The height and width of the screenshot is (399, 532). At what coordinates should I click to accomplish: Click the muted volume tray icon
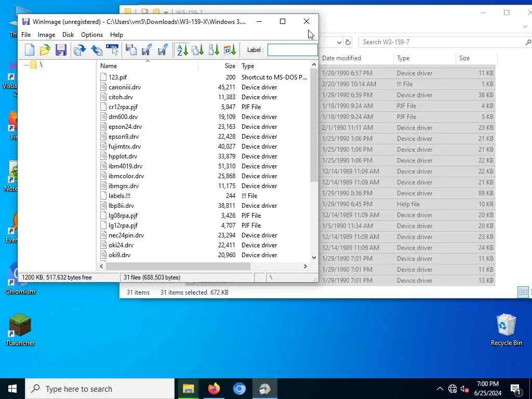[x=464, y=389]
